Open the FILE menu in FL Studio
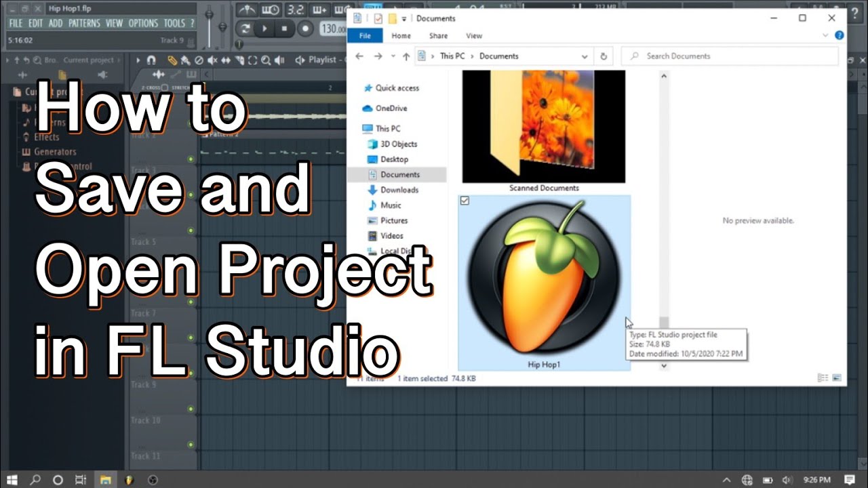This screenshot has width=868, height=488. tap(16, 23)
